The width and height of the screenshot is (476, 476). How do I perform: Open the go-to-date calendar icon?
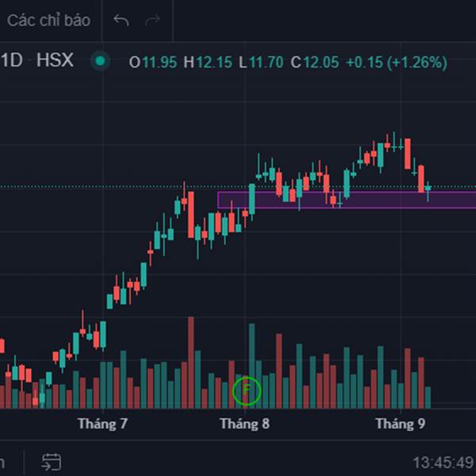52,461
